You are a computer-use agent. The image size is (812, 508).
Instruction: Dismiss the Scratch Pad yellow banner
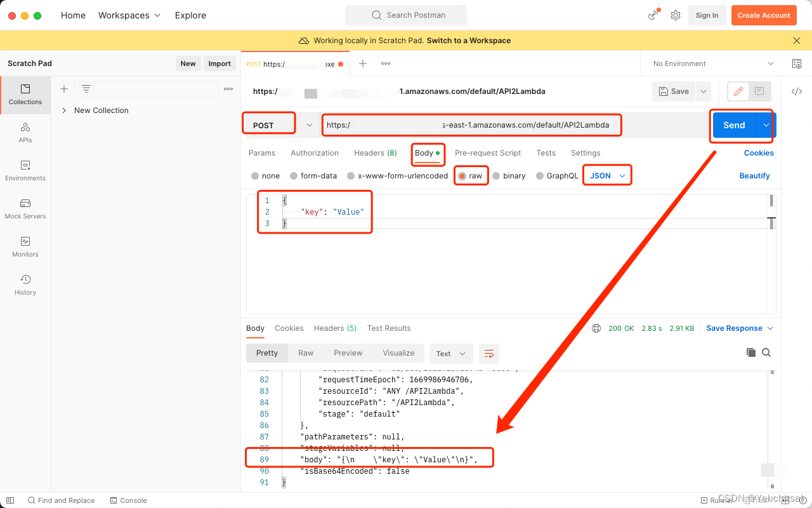tap(797, 41)
